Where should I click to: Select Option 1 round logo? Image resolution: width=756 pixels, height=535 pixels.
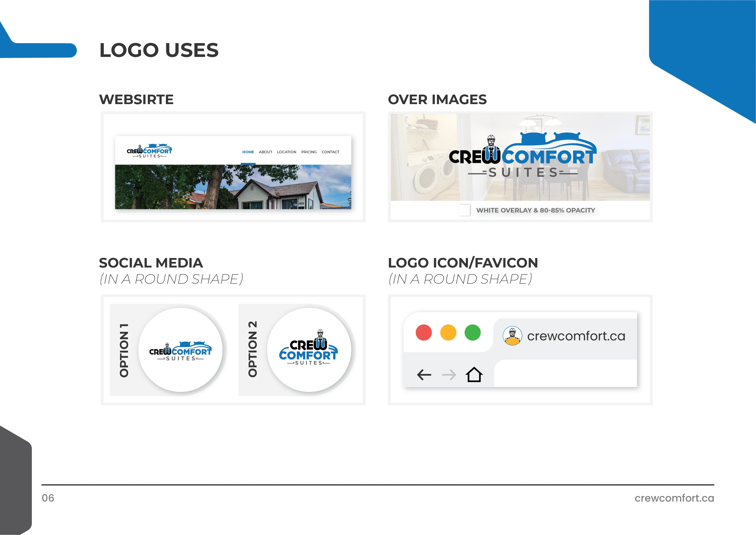pyautogui.click(x=181, y=350)
